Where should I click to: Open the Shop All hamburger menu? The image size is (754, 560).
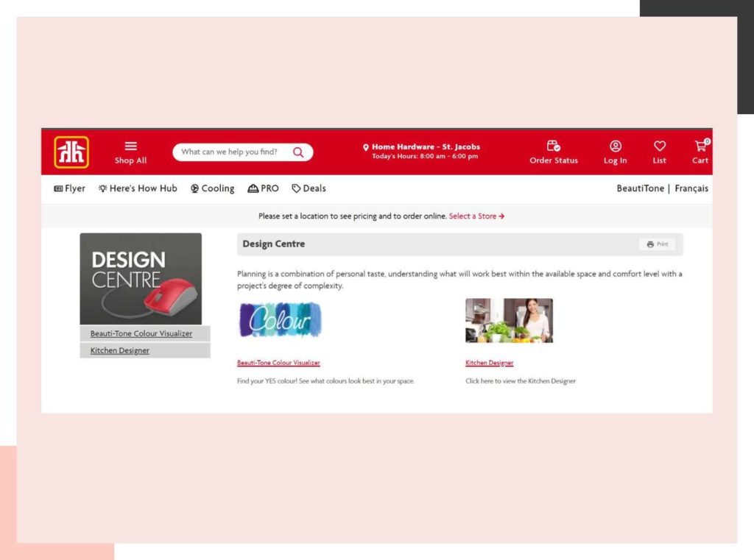pyautogui.click(x=130, y=152)
